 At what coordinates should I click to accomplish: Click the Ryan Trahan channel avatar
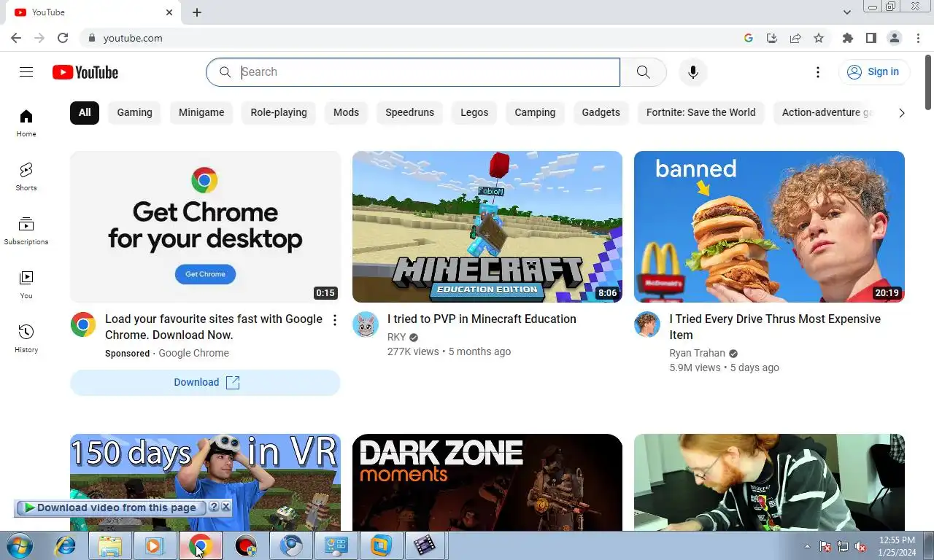pyautogui.click(x=647, y=324)
